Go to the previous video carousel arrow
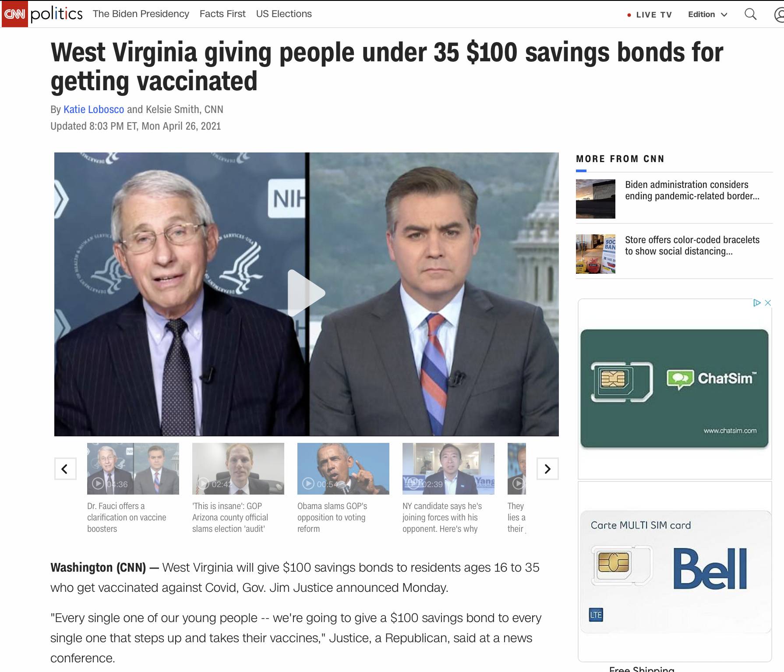The height and width of the screenshot is (672, 784). click(65, 469)
